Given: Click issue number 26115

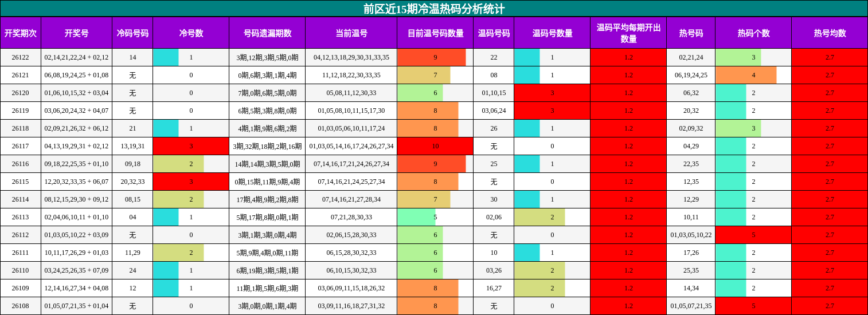Looking at the screenshot, I should click(21, 182).
